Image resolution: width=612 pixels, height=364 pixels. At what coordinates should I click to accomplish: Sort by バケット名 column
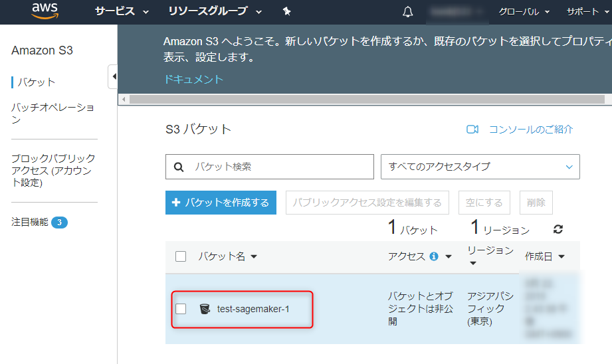(x=227, y=256)
